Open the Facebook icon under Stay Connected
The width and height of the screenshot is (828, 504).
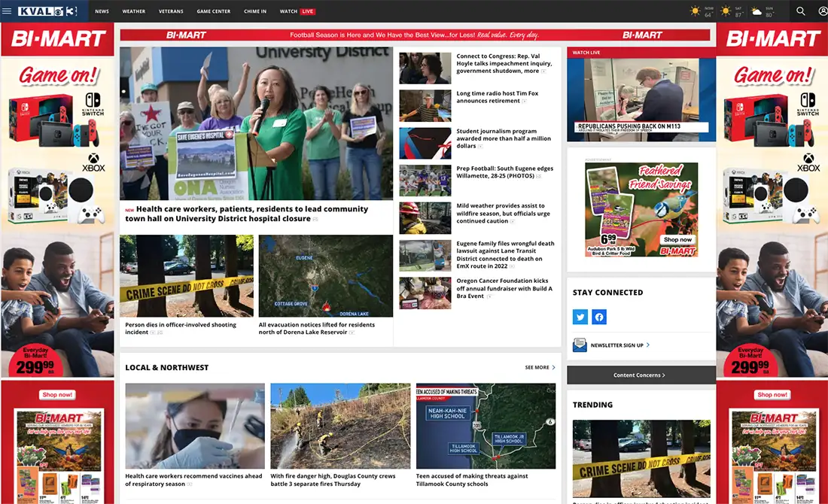click(599, 317)
